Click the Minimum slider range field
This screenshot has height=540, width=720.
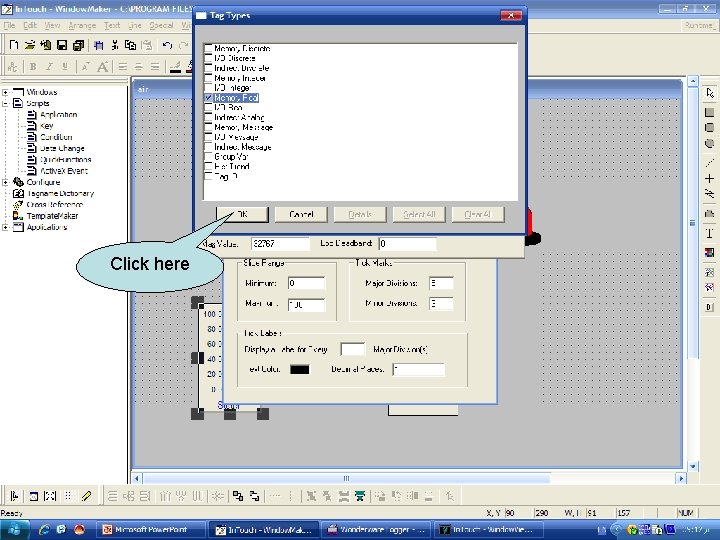coord(307,283)
